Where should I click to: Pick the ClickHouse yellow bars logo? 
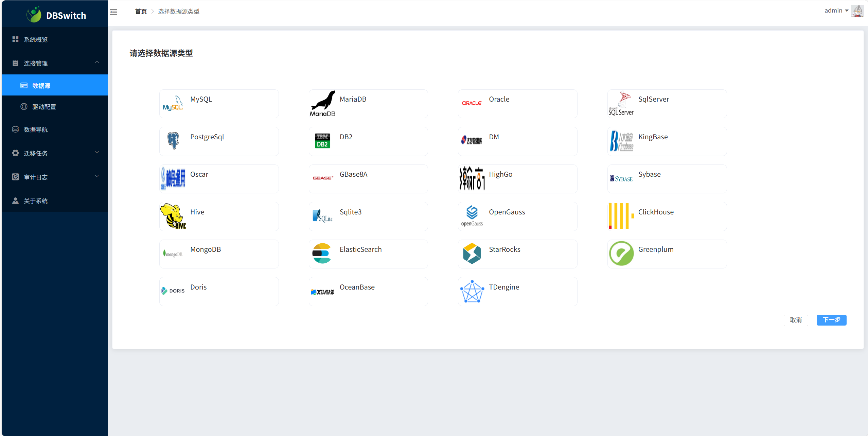coord(621,216)
